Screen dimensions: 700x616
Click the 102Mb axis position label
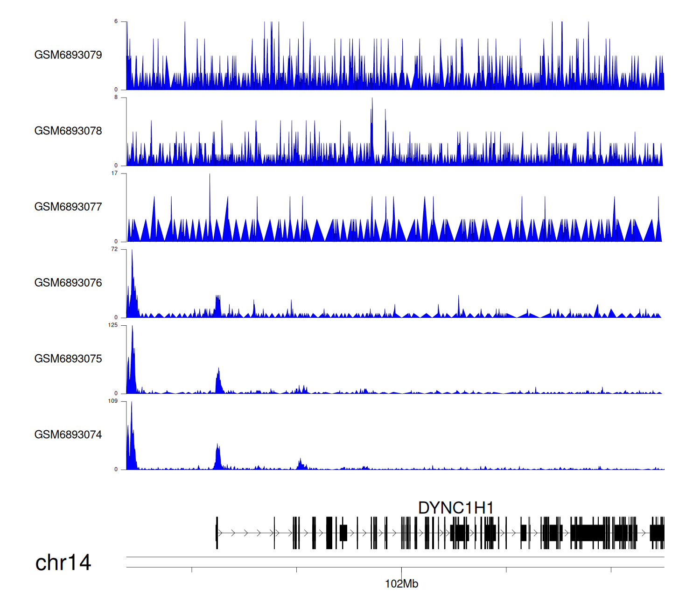401,584
